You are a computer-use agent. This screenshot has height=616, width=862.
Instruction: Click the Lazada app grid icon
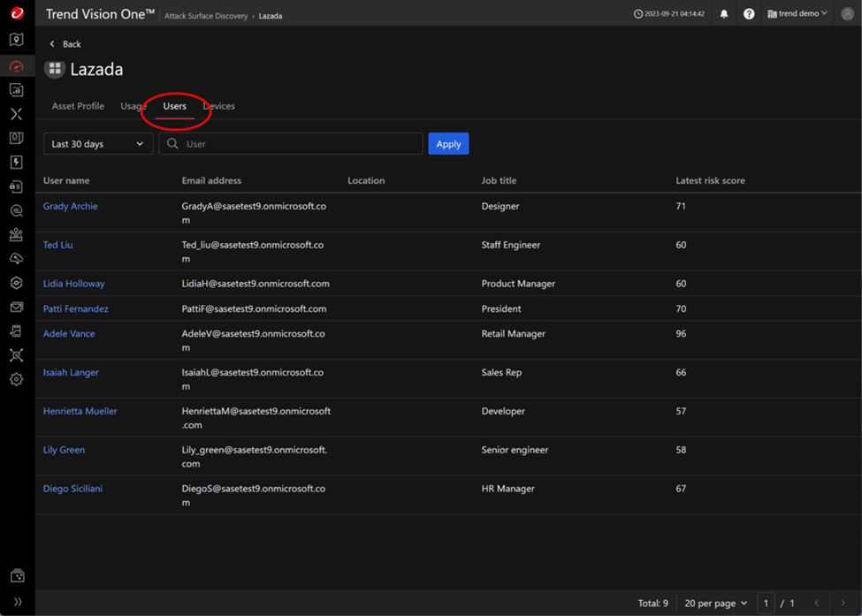(55, 69)
